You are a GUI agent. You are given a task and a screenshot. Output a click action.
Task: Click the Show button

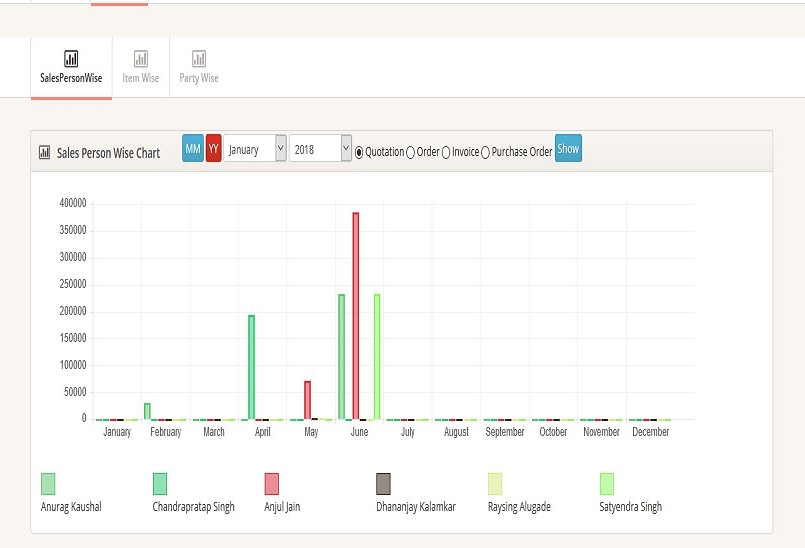tap(568, 149)
